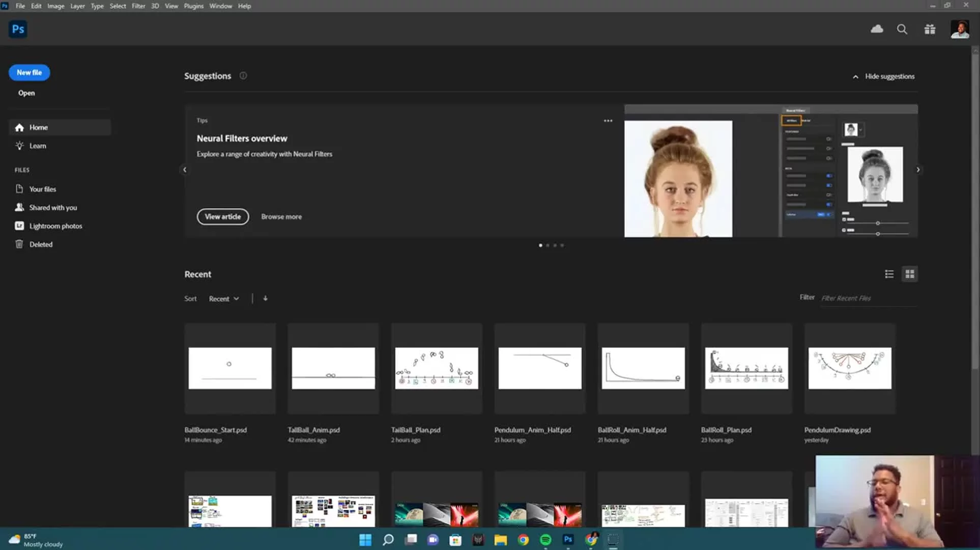Image resolution: width=980 pixels, height=550 pixels.
Task: Switch Recent files to list view
Action: 889,274
